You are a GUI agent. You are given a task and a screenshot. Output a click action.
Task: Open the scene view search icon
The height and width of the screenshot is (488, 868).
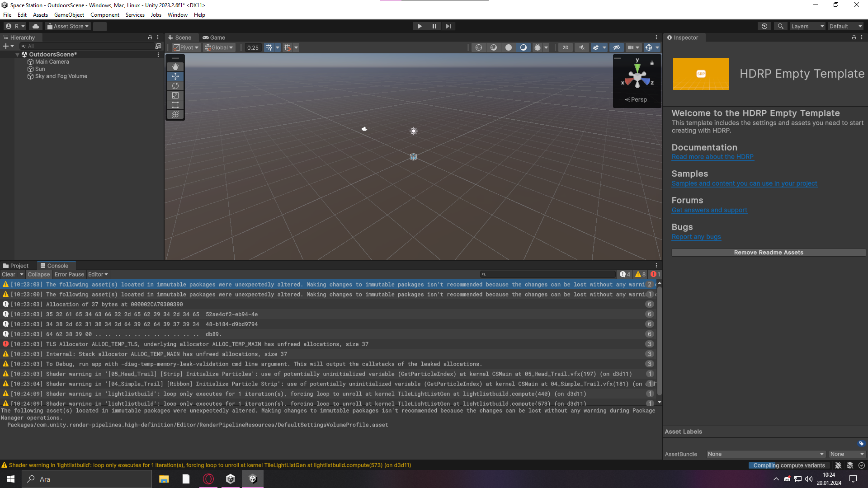780,26
